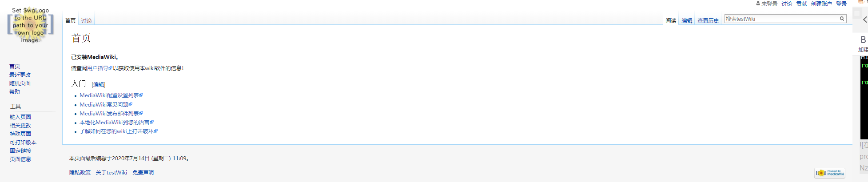
Task: Open 最近更改 in the sidebar
Action: (20, 75)
